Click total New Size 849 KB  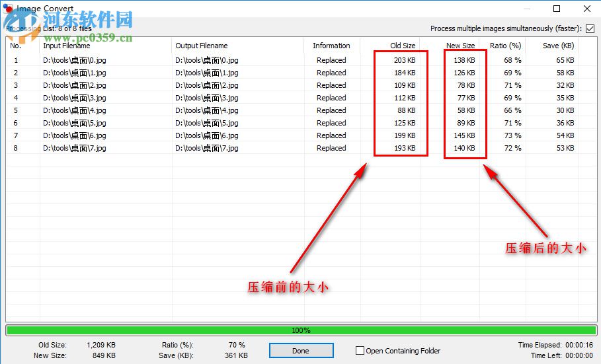[104, 355]
